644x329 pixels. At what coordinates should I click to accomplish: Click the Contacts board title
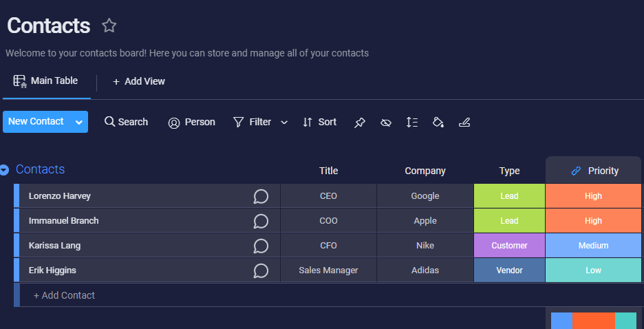click(48, 25)
